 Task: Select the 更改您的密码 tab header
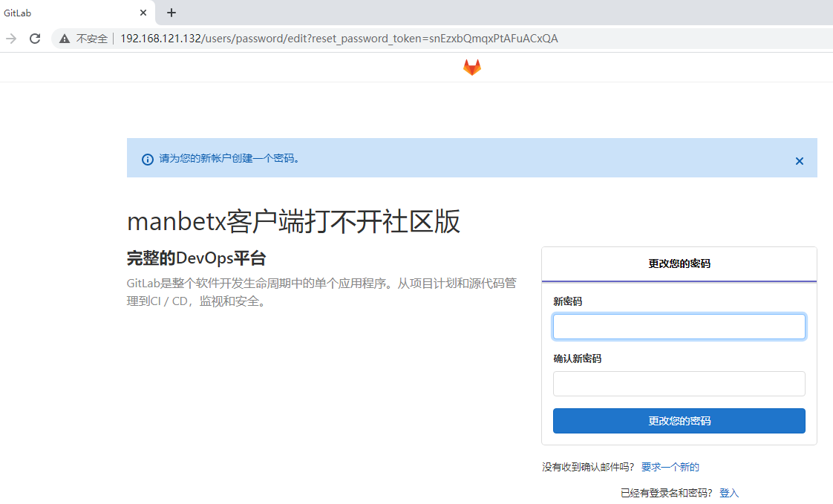(x=679, y=264)
